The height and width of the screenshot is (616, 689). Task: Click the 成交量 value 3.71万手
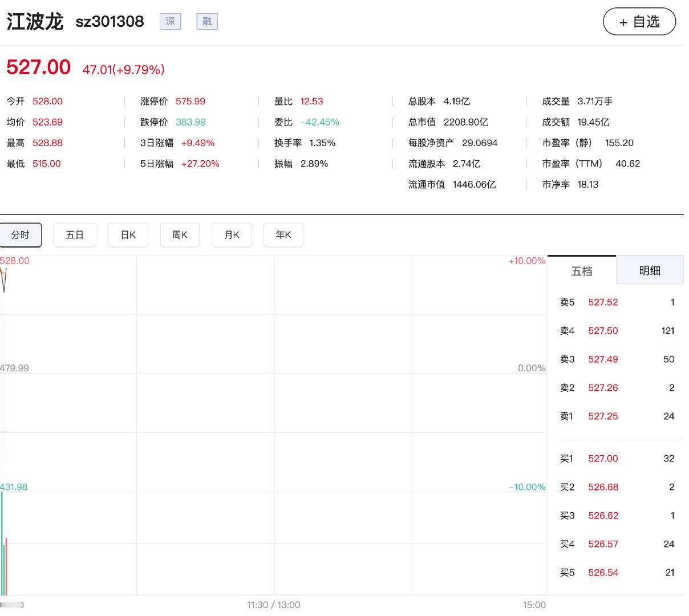tap(595, 102)
